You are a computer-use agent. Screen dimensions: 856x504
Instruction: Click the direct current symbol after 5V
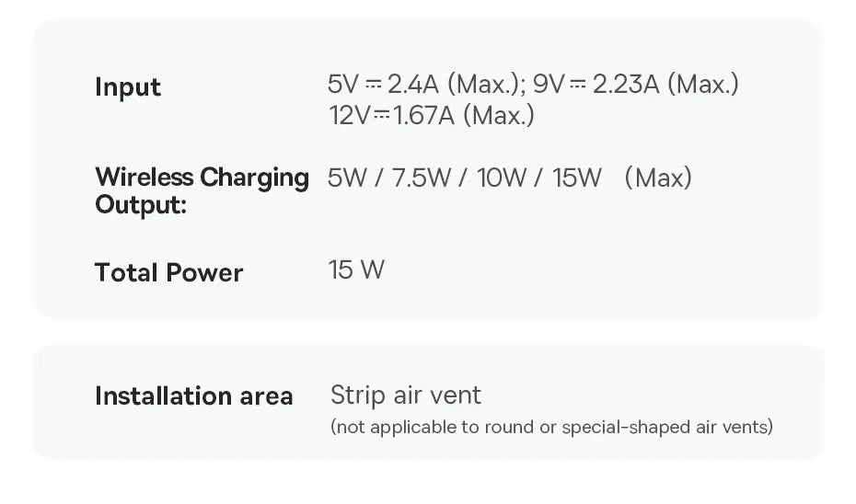tap(372, 85)
